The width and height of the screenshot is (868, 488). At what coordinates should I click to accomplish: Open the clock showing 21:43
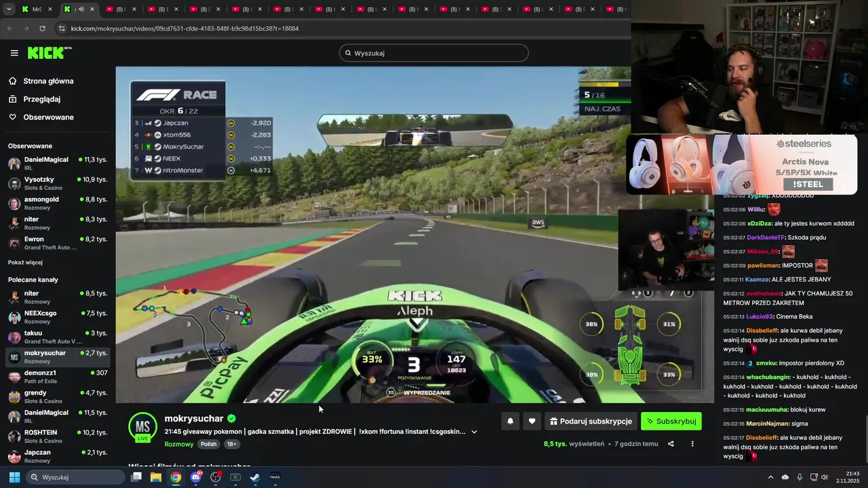(x=848, y=477)
